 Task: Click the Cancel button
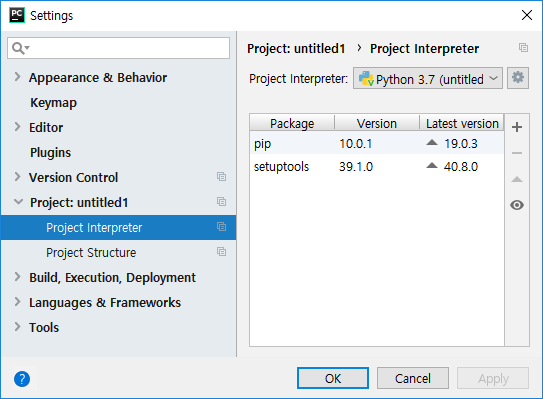(413, 378)
